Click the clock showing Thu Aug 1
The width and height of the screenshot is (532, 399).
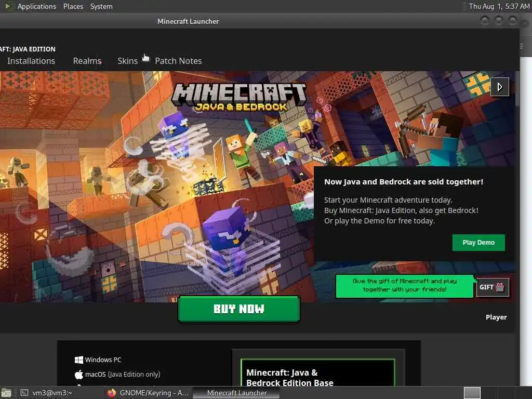click(x=499, y=6)
